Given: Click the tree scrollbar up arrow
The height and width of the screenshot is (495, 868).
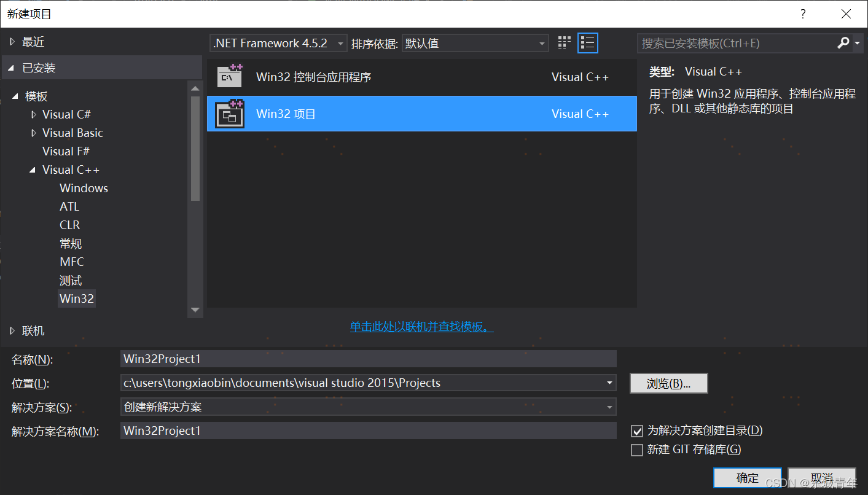Looking at the screenshot, I should pyautogui.click(x=195, y=88).
